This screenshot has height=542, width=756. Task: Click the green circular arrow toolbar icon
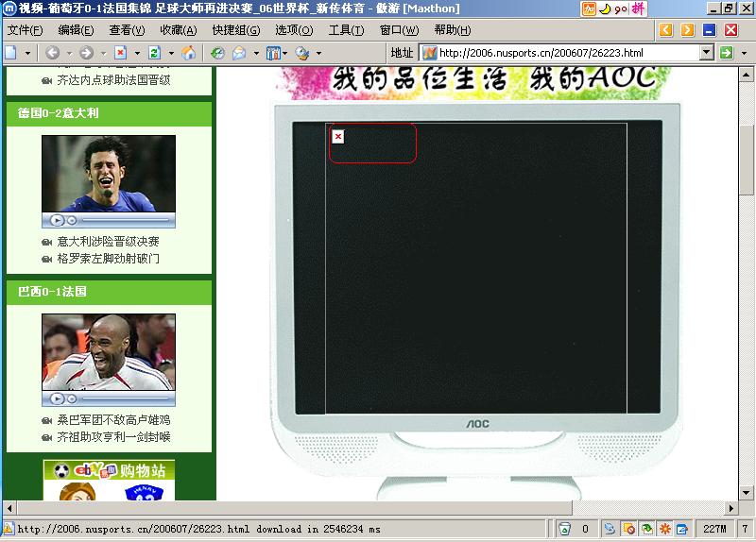217,53
